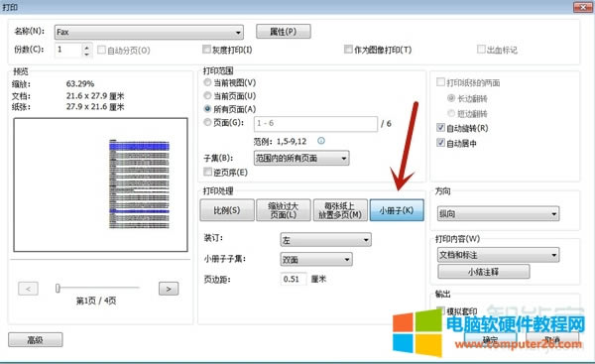This screenshot has height=364, width=595.
Task: Click the 属性(P) properties button
Action: coord(283,32)
